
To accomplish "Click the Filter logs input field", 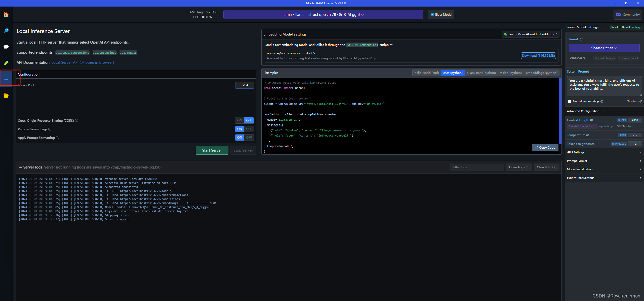I will tap(476, 167).
